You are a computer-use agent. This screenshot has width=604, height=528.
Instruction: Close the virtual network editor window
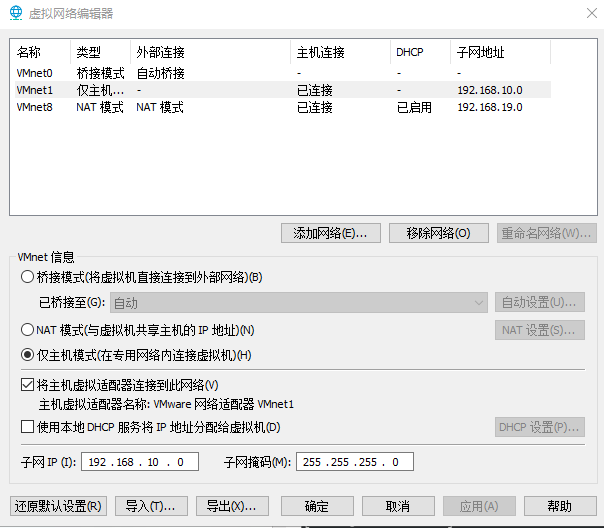click(x=587, y=13)
